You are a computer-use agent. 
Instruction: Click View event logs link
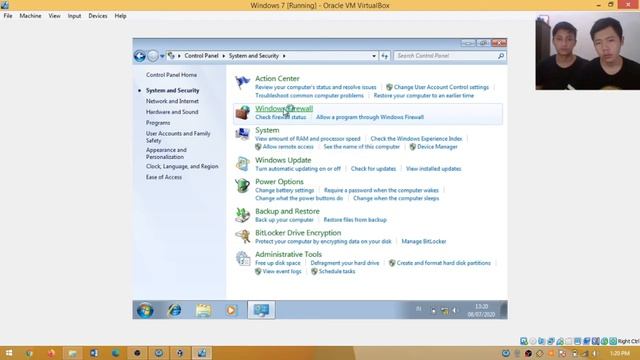click(x=282, y=271)
